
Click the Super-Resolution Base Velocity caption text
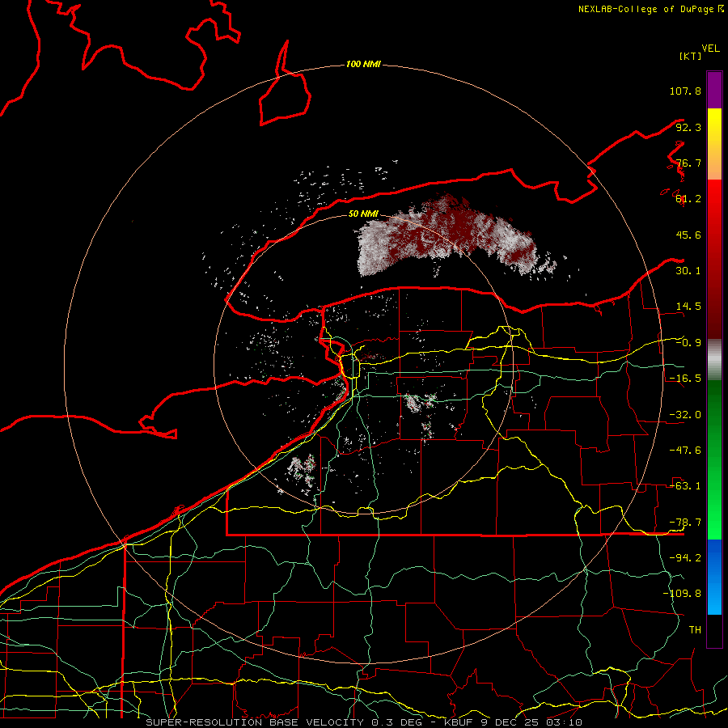(363, 722)
